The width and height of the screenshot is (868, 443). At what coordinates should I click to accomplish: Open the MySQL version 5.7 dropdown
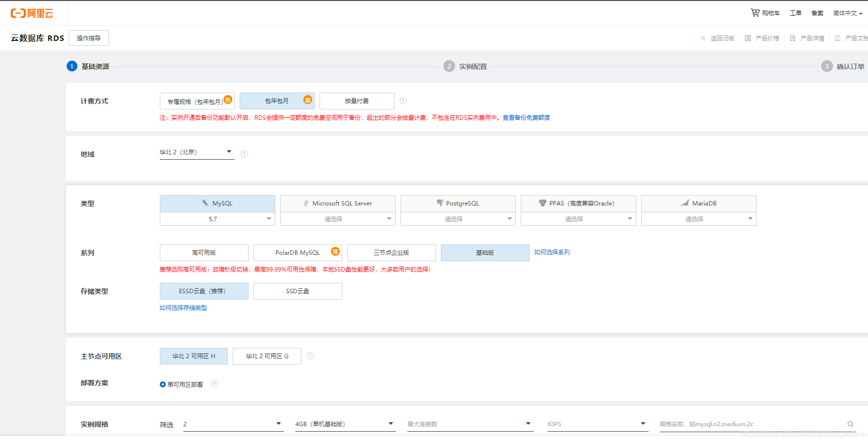pos(217,219)
